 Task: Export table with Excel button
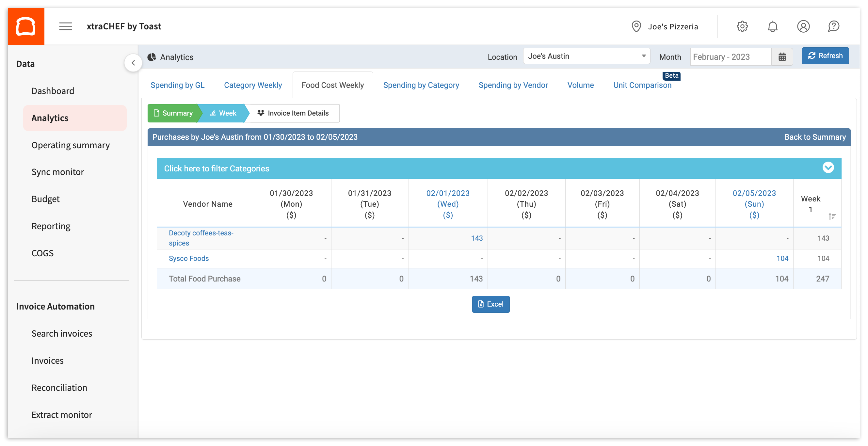(490, 304)
